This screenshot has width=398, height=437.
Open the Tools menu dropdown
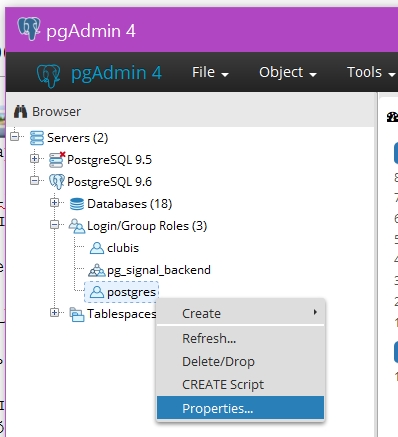click(371, 72)
